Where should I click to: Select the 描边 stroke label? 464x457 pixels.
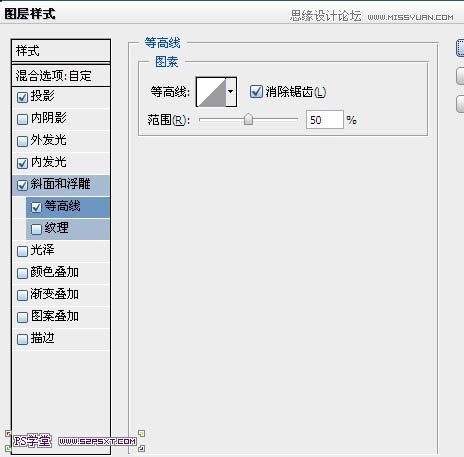pos(42,338)
